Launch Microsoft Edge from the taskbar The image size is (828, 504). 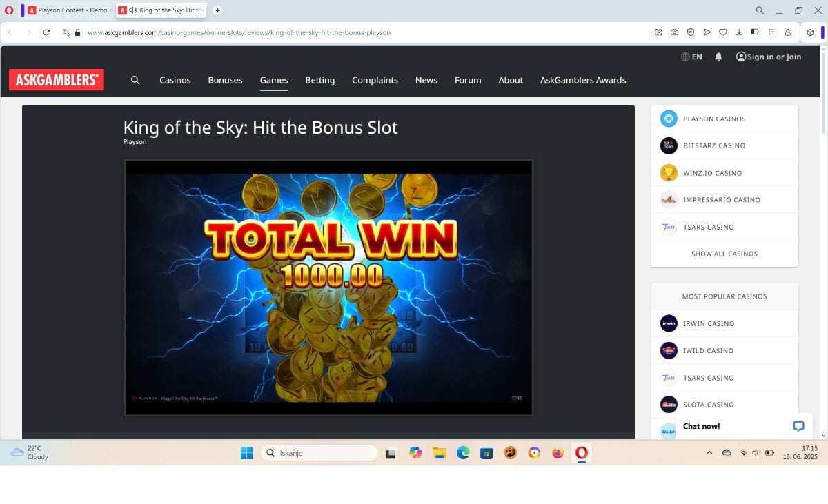pyautogui.click(x=463, y=453)
